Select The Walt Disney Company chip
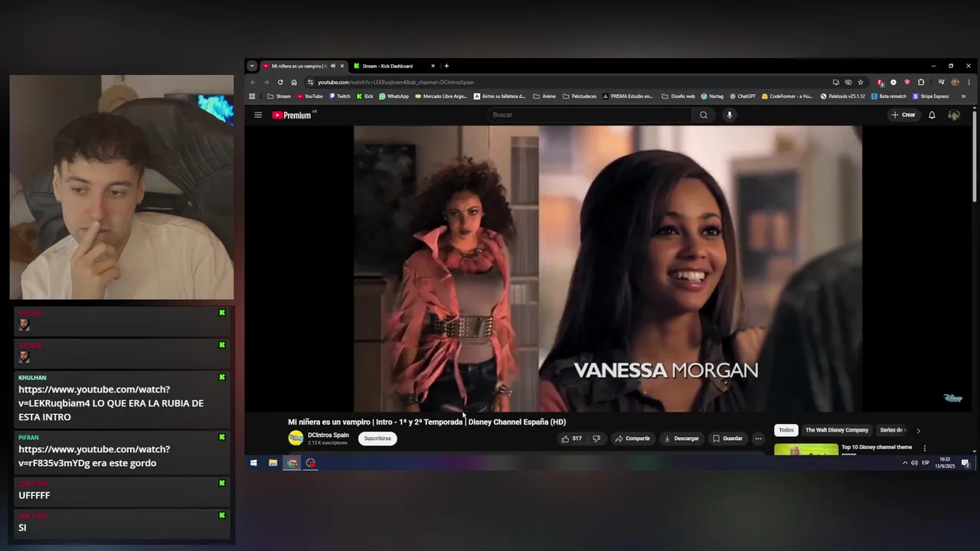 point(837,430)
